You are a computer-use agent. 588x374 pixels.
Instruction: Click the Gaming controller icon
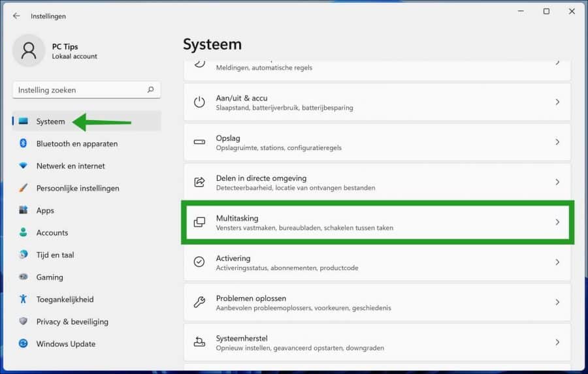(x=24, y=277)
